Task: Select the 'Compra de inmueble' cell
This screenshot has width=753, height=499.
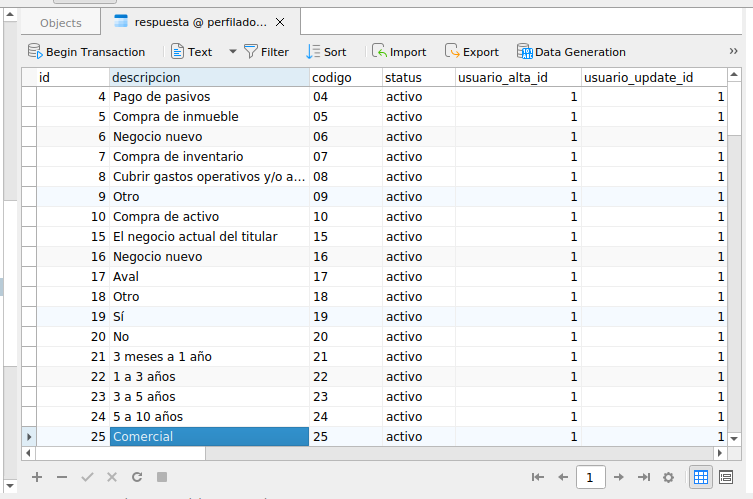Action: tap(208, 117)
